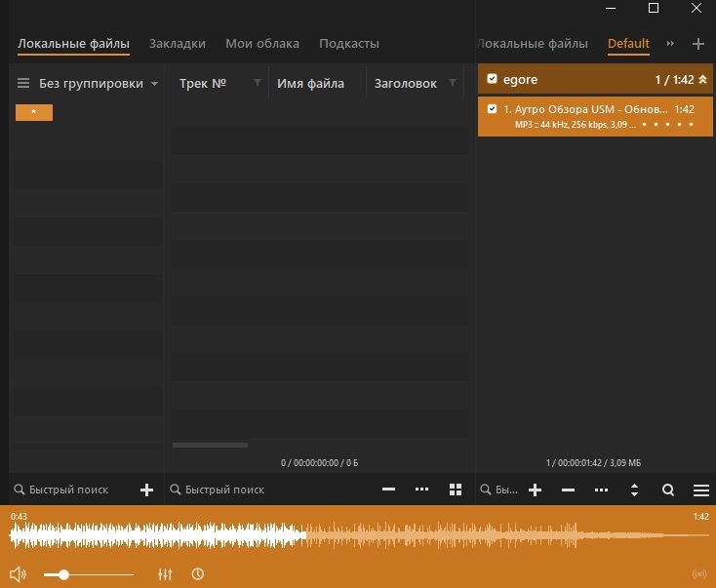Click the 1:42 total time label on waveform
The image size is (716, 588).
tap(701, 516)
